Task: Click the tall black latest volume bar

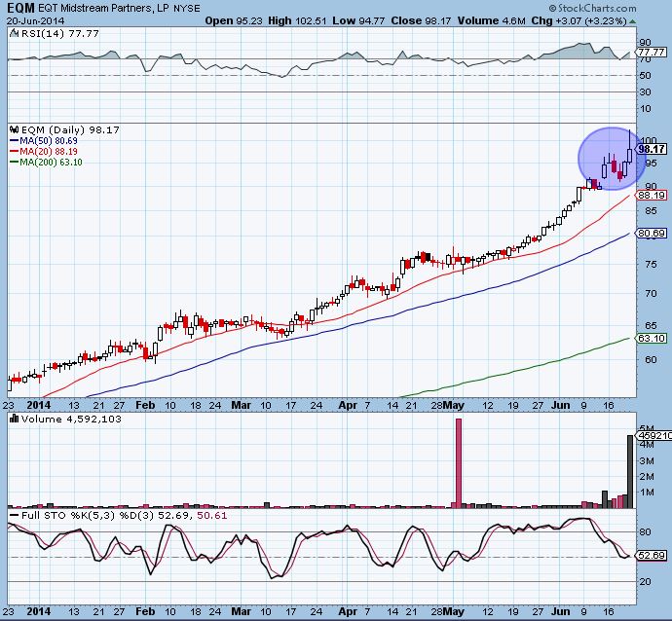Action: pyautogui.click(x=630, y=471)
